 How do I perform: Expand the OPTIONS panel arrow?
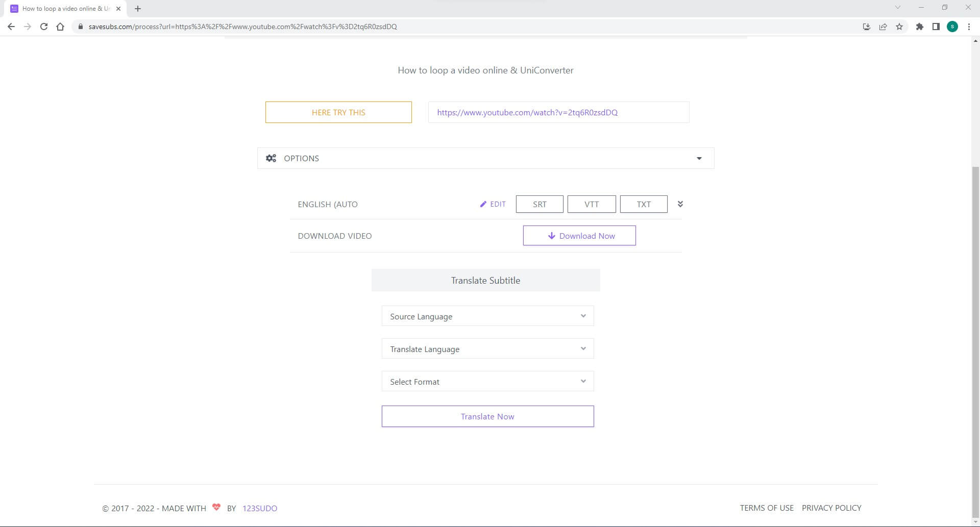(699, 158)
